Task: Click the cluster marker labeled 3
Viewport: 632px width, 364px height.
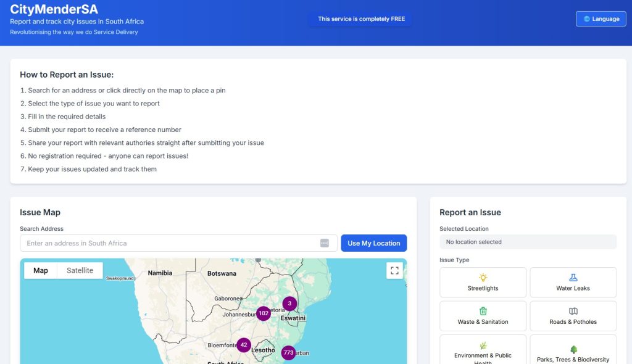Action: [289, 304]
